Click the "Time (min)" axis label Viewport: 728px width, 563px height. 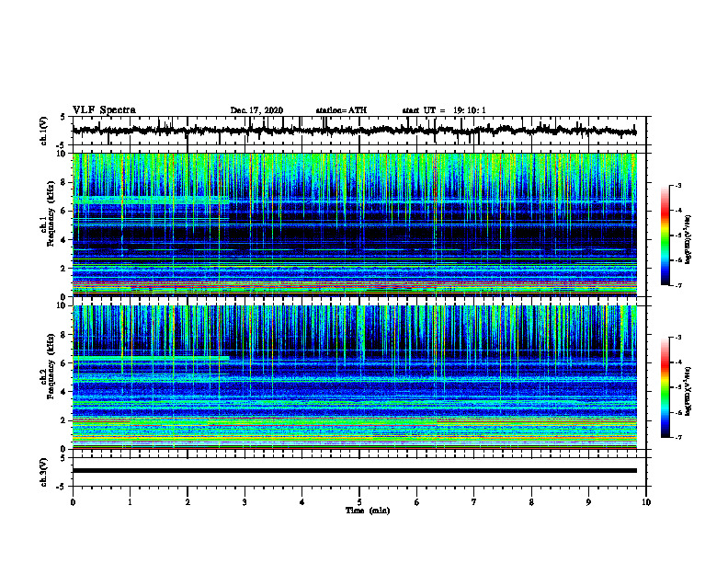(x=368, y=511)
